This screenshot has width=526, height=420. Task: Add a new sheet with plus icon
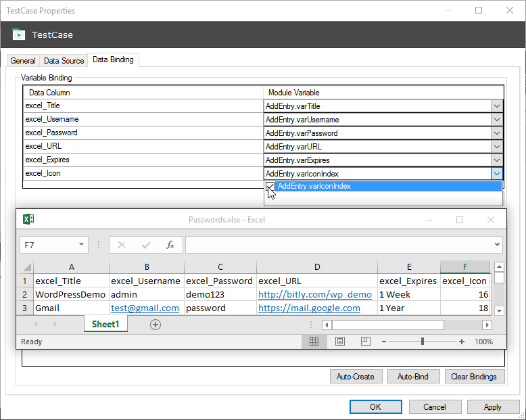point(155,325)
